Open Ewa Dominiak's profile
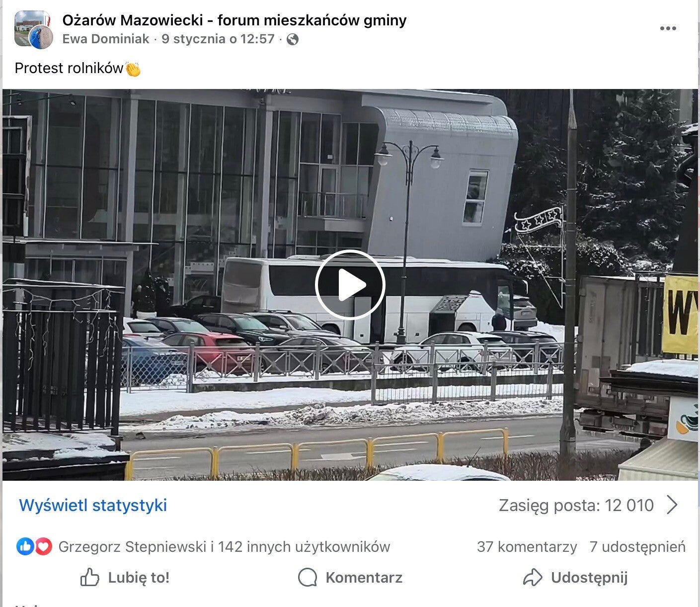 pos(106,39)
